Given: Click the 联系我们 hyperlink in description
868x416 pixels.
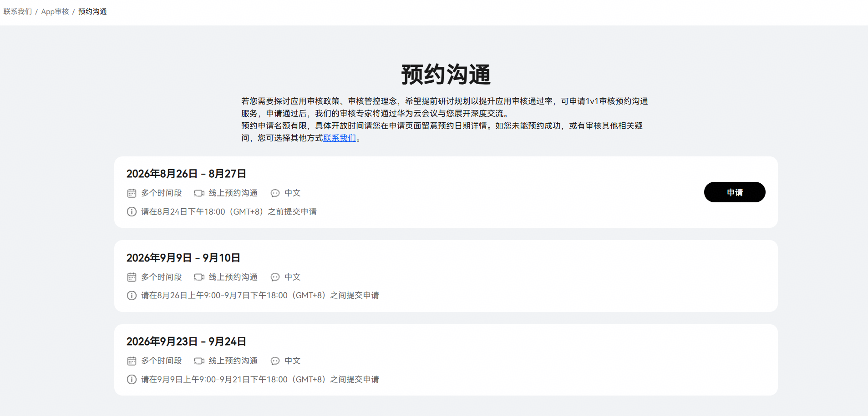Looking at the screenshot, I should point(340,138).
